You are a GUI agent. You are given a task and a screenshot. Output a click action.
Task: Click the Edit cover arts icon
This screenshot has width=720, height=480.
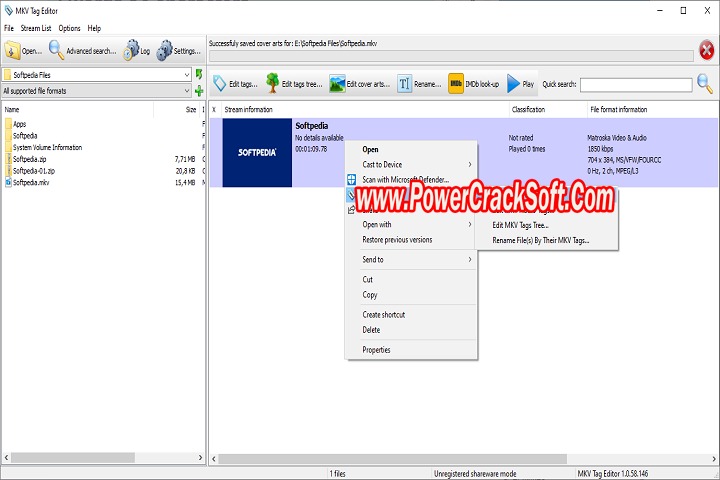point(338,84)
